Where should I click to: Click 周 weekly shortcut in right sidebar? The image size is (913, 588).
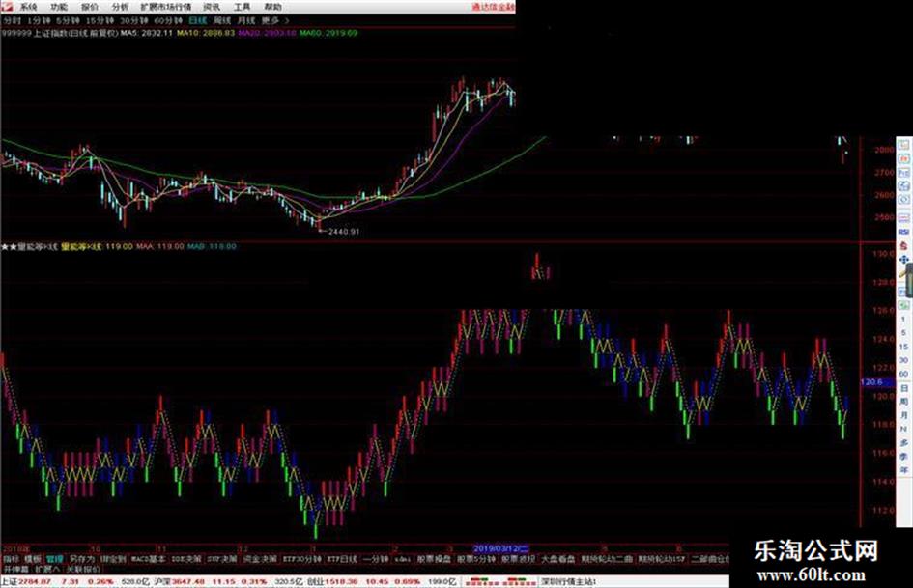pos(903,401)
